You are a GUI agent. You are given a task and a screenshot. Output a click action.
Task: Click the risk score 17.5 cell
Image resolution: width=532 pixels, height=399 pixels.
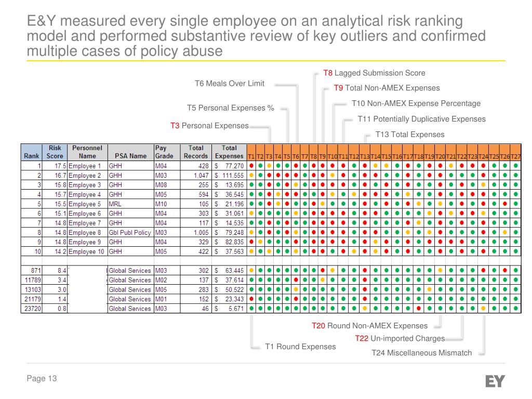[x=55, y=166]
